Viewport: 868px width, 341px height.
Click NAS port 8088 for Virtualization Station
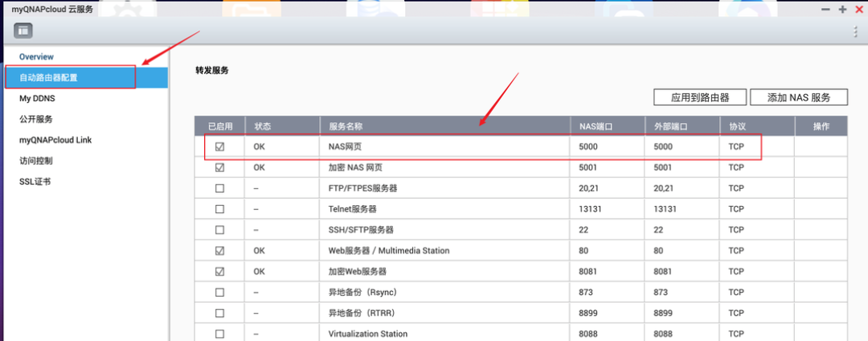(x=588, y=334)
